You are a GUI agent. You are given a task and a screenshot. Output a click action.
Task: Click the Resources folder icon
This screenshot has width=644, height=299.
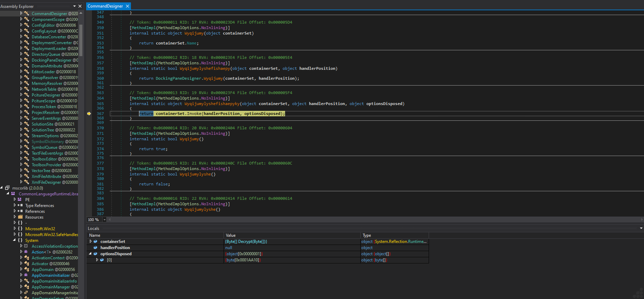tap(20, 217)
